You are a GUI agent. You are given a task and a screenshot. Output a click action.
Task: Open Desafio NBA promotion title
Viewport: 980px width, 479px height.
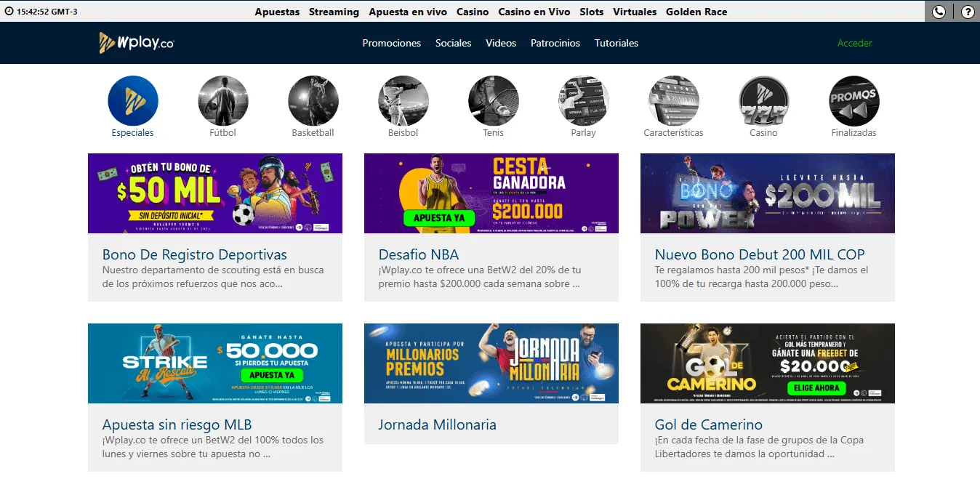pyautogui.click(x=419, y=254)
